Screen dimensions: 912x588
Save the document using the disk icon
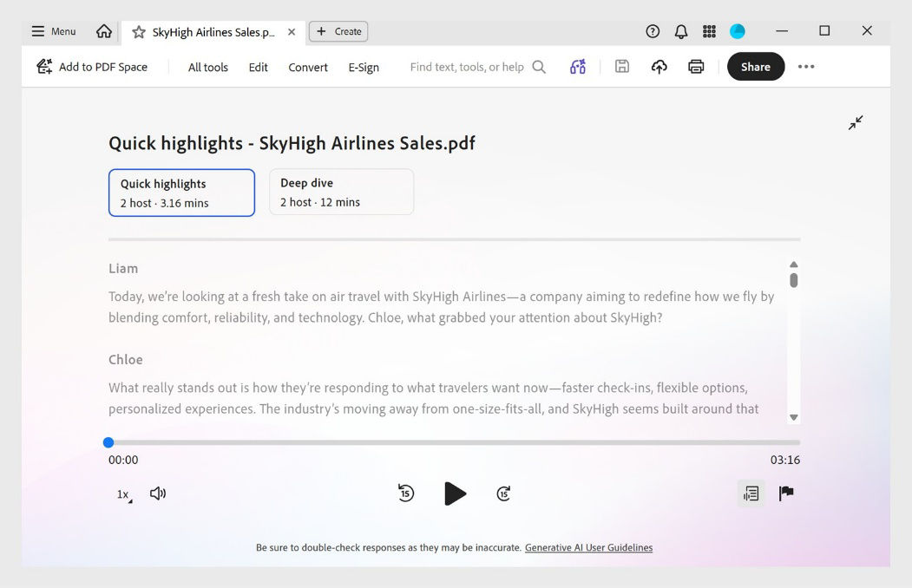coord(621,66)
